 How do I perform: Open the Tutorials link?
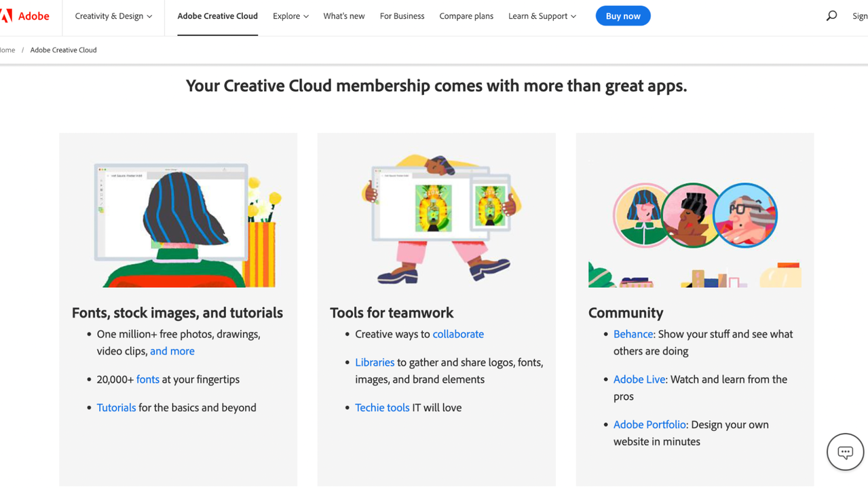point(116,407)
